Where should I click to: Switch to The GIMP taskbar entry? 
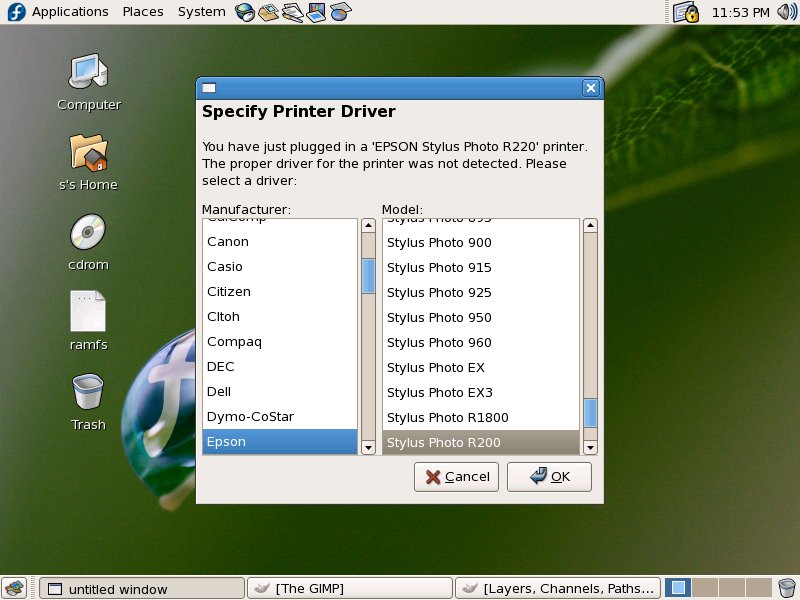pyautogui.click(x=349, y=589)
